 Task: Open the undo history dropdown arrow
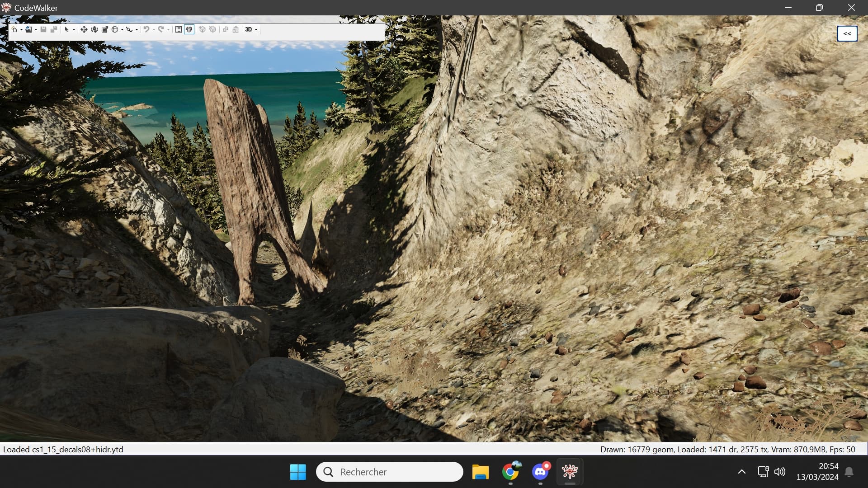[153, 30]
